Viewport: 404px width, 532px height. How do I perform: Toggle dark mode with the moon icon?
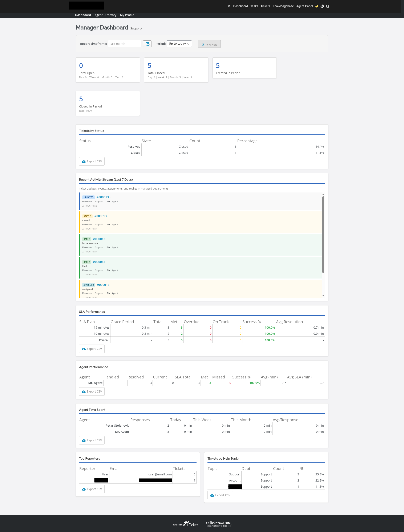coord(316,6)
